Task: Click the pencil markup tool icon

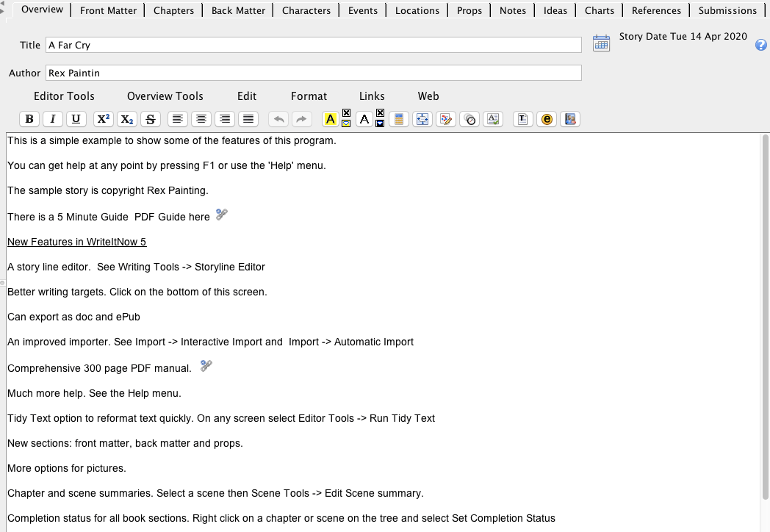Action: coord(446,119)
